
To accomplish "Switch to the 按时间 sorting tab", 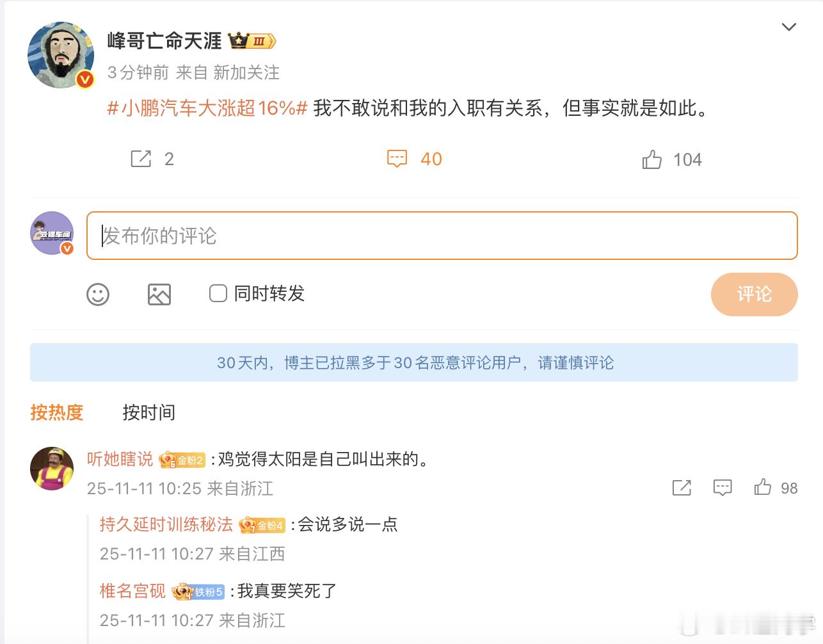I will pyautogui.click(x=148, y=413).
